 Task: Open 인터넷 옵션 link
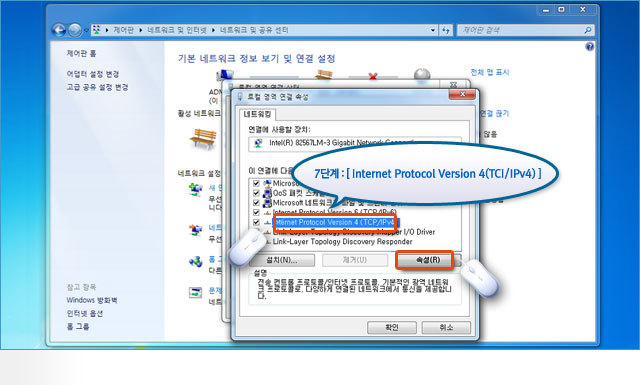(x=85, y=314)
